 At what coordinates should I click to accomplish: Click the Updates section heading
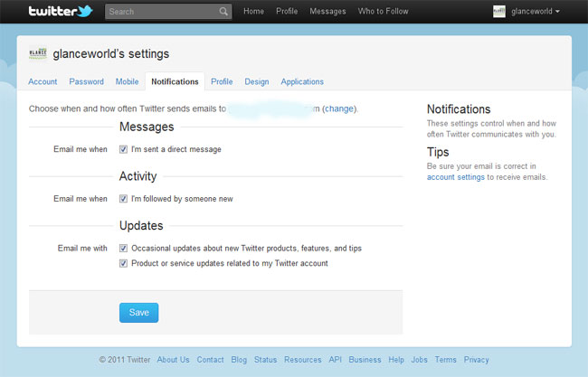coord(141,226)
